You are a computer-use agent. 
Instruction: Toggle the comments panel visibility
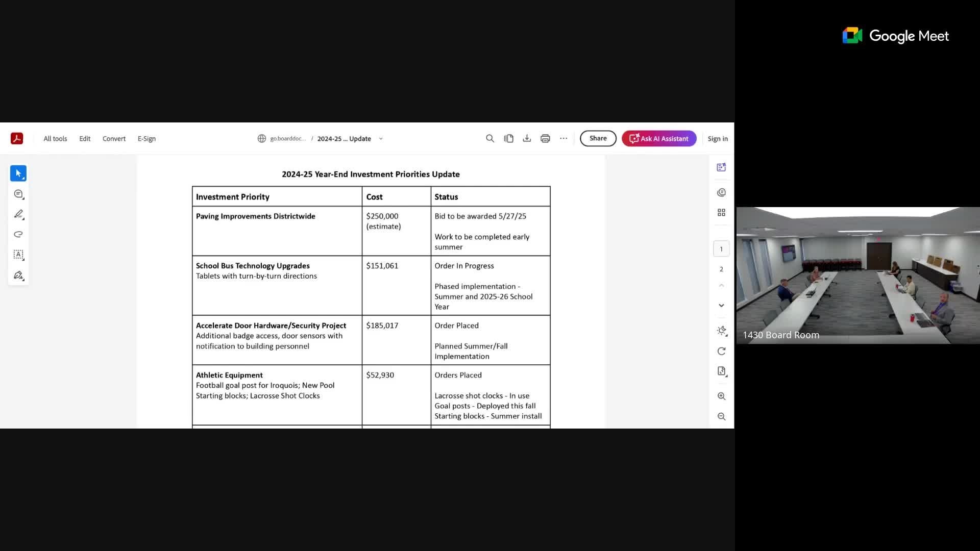click(721, 192)
